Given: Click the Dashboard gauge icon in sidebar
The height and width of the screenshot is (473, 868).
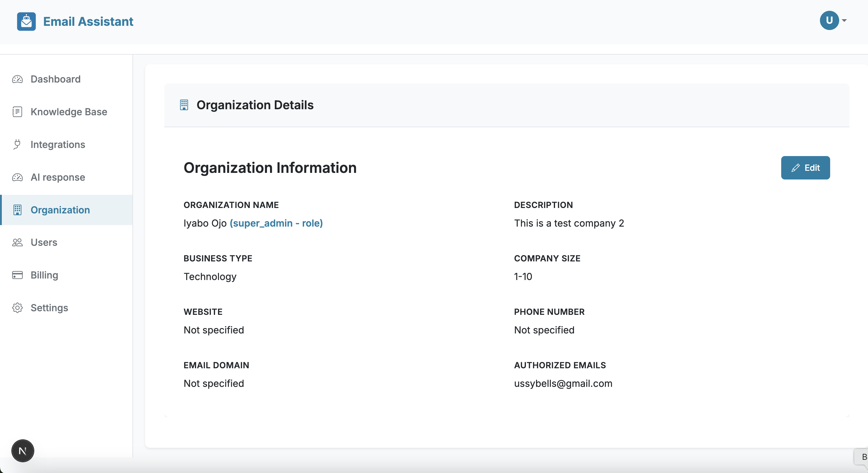Looking at the screenshot, I should [x=17, y=79].
